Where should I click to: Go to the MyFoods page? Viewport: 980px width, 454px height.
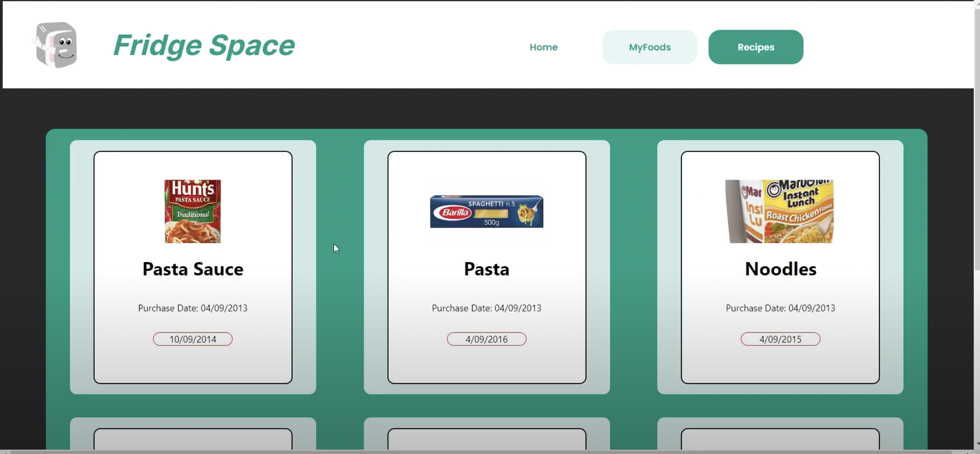point(649,47)
